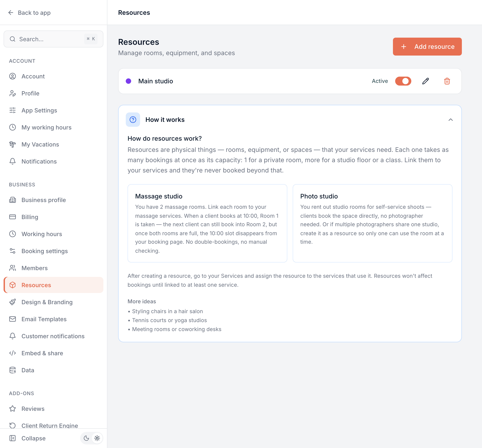The height and width of the screenshot is (448, 482).
Task: Delete Main studio with the trash icon
Action: [x=447, y=81]
